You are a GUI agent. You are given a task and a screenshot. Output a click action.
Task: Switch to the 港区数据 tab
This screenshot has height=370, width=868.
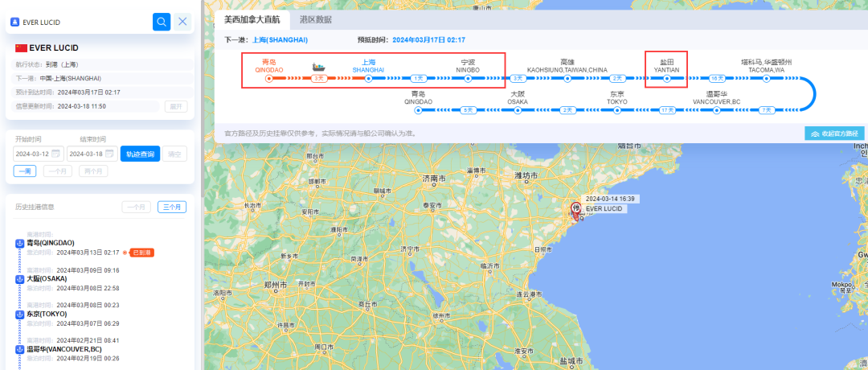pyautogui.click(x=316, y=20)
